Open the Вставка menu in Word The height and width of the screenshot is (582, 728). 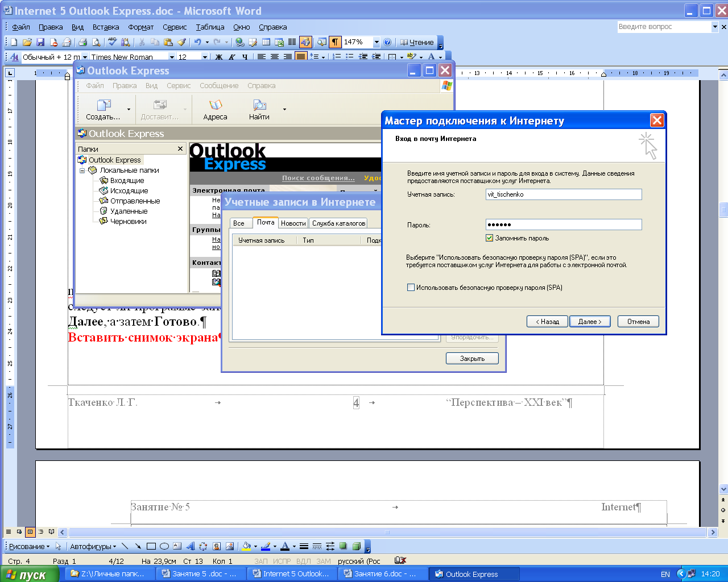coord(106,27)
